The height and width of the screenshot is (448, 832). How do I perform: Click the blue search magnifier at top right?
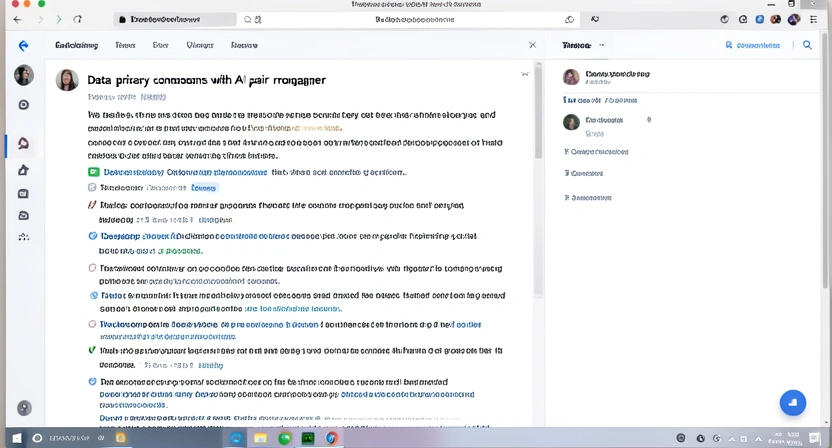pos(807,45)
